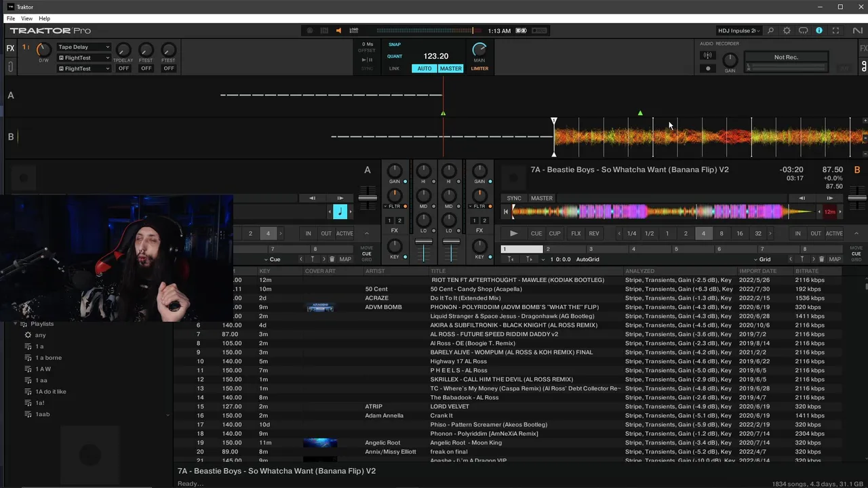Toggle FLX flux mode on Deck B
868x488 pixels.
576,233
